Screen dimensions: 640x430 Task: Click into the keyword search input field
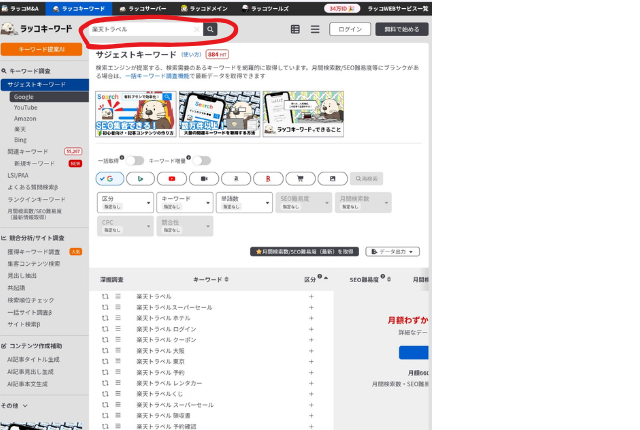(x=140, y=30)
